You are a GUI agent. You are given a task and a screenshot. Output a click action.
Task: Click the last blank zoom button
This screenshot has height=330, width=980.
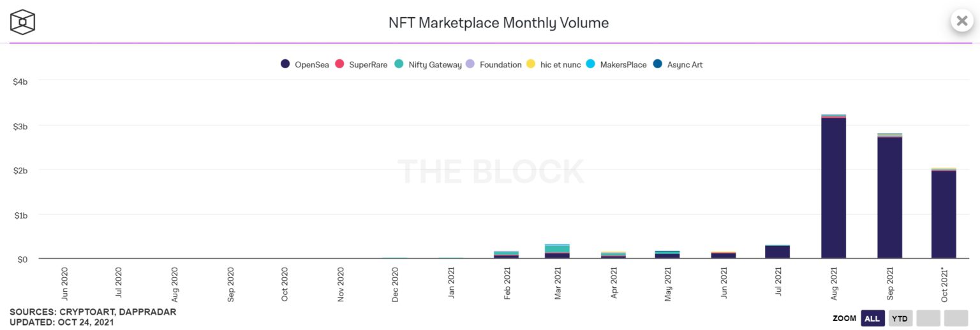coord(956,318)
